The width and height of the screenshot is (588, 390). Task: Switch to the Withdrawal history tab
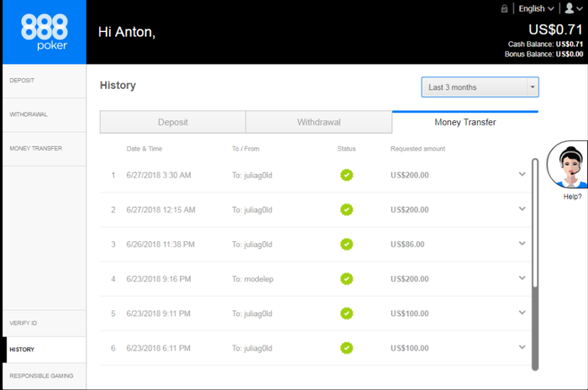point(318,122)
